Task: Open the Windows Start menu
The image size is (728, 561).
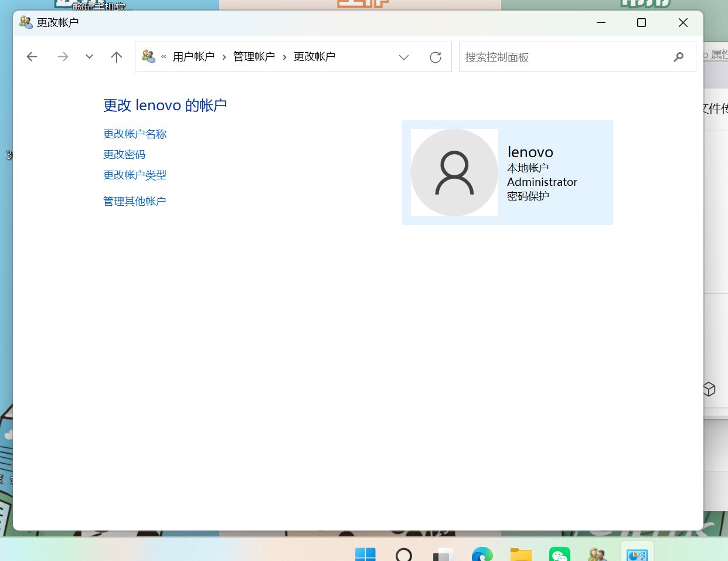Action: coord(365,554)
